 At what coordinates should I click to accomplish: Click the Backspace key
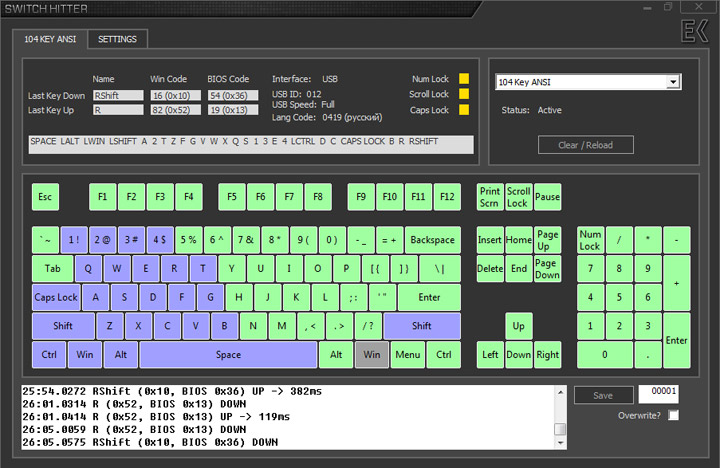[x=433, y=240]
